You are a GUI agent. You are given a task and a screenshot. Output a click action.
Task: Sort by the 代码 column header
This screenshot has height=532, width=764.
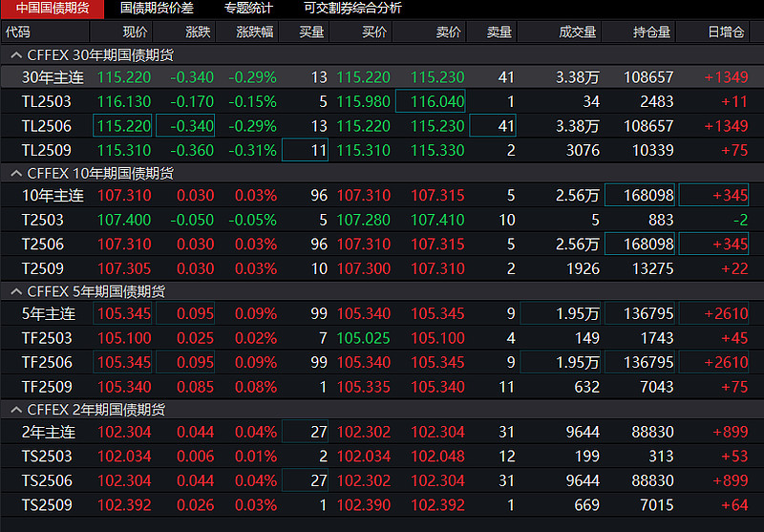45,32
